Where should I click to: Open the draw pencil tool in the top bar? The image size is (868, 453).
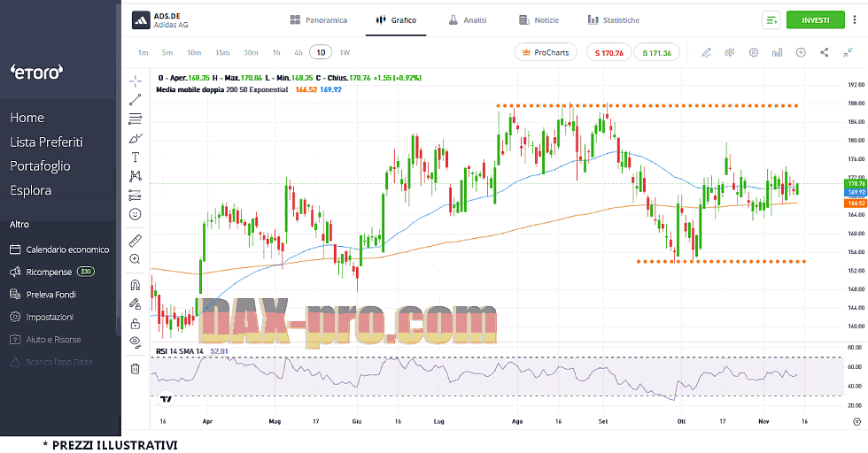[x=707, y=52]
